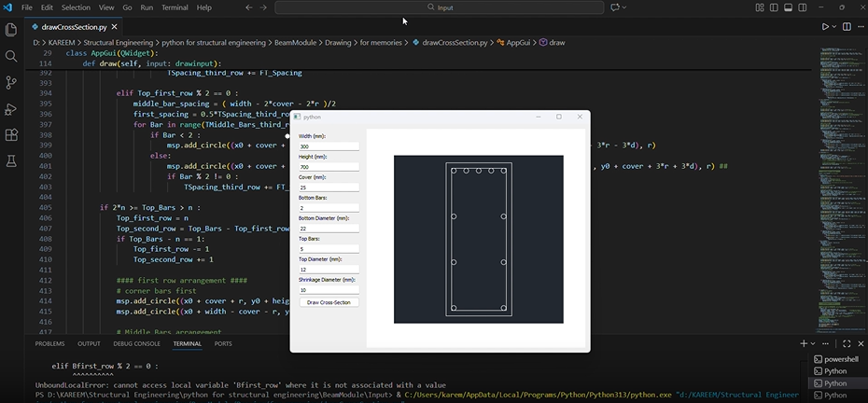Go forward with the navigation arrow
Image resolution: width=868 pixels, height=403 pixels.
tap(263, 7)
